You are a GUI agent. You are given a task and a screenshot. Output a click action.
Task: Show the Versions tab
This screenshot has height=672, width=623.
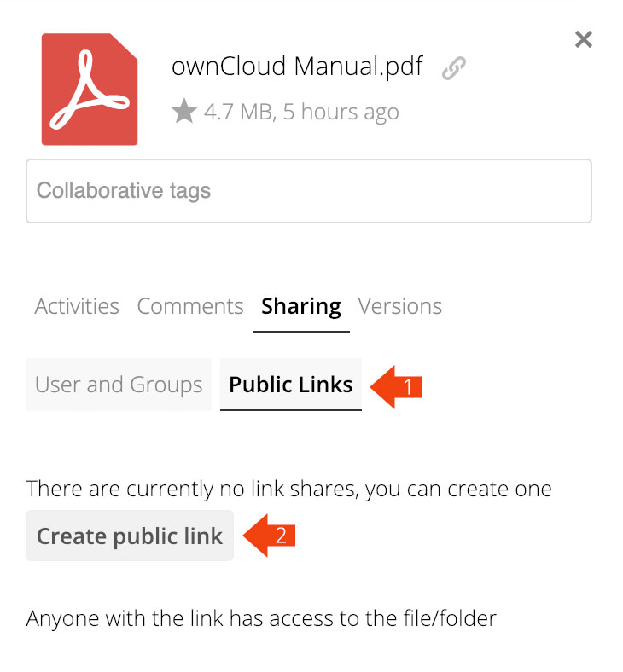pos(400,306)
